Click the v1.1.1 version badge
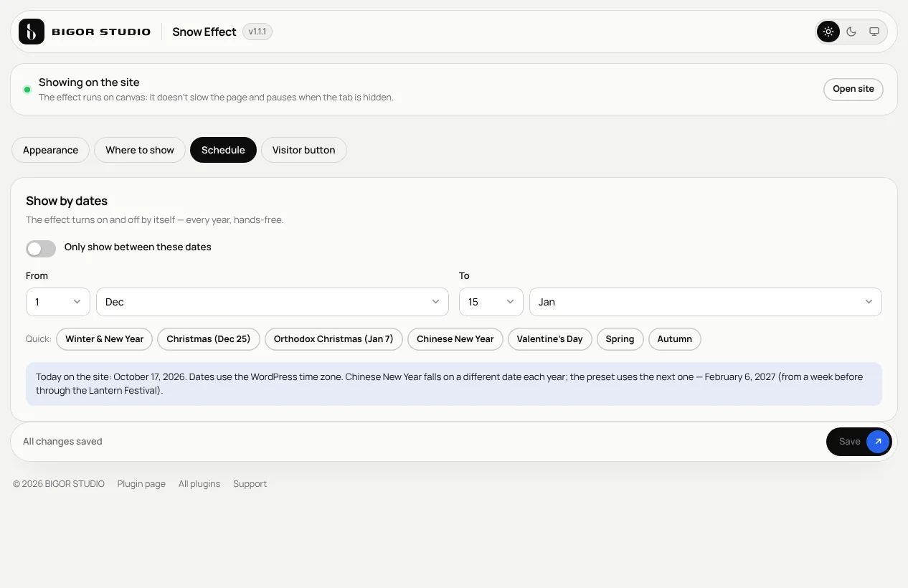908x588 pixels. [257, 32]
